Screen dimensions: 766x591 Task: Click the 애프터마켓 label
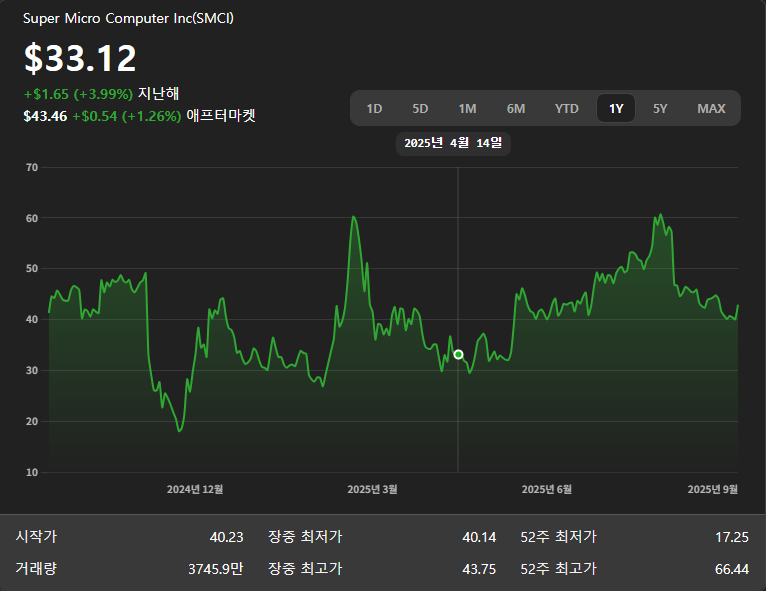coord(221,116)
